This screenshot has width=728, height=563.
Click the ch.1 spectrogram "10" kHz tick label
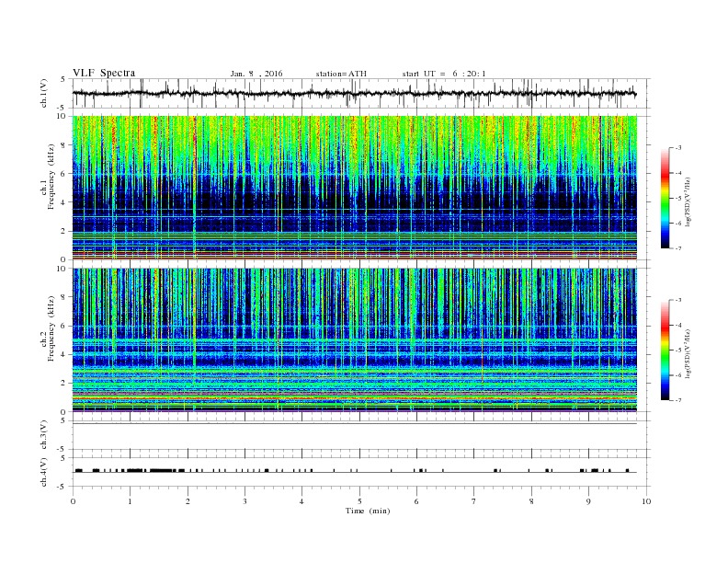63,116
